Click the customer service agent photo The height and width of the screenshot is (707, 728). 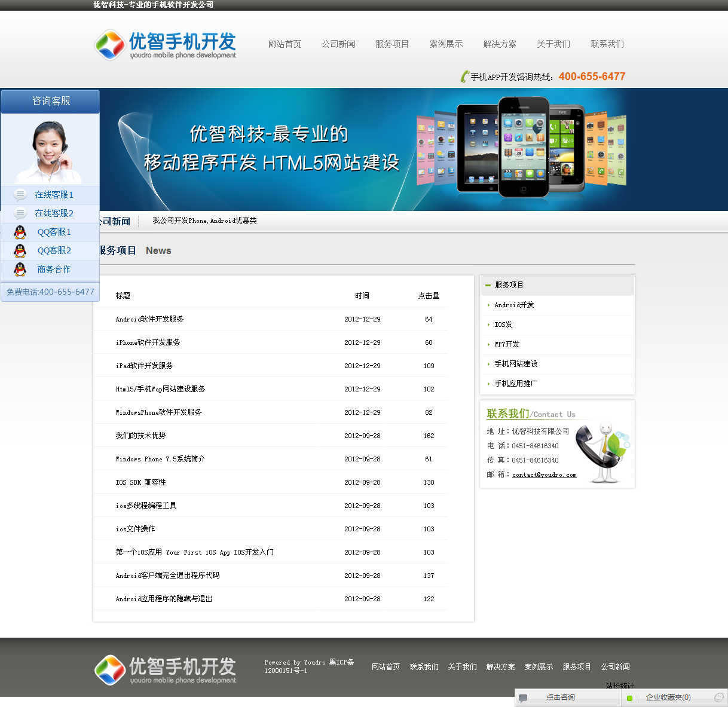click(x=50, y=151)
